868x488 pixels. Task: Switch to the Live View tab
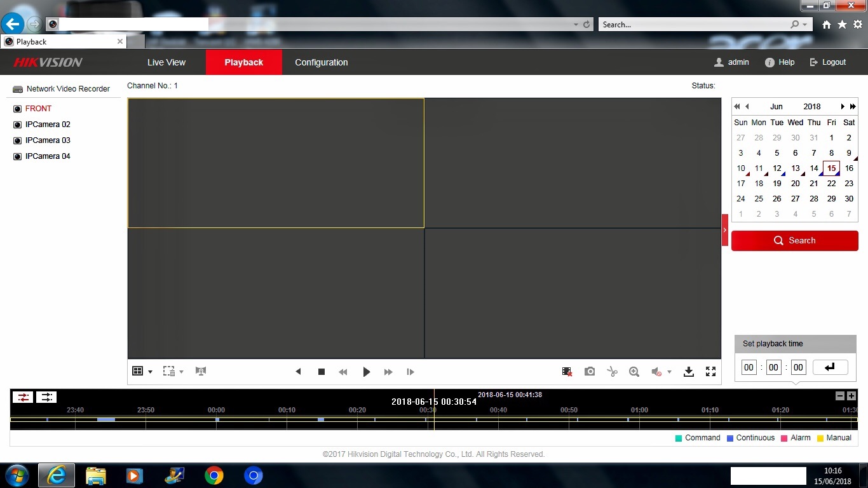[x=166, y=62]
